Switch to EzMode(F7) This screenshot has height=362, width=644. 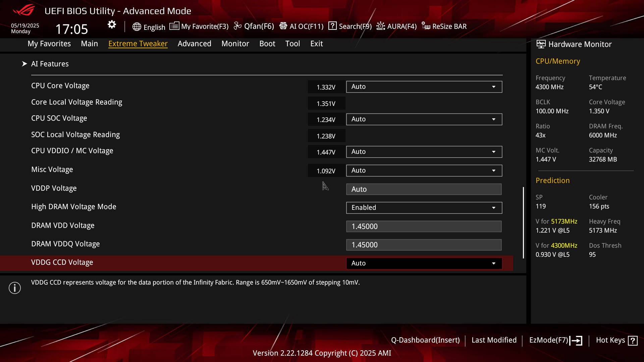pyautogui.click(x=549, y=340)
